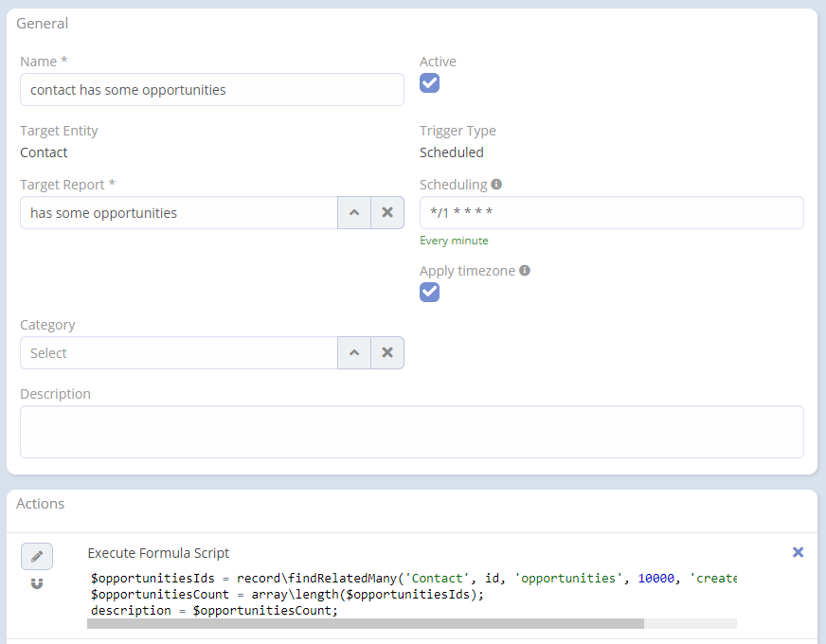Open the Target Report chevron selector
Image resolution: width=826 pixels, height=644 pixels.
pyautogui.click(x=354, y=213)
